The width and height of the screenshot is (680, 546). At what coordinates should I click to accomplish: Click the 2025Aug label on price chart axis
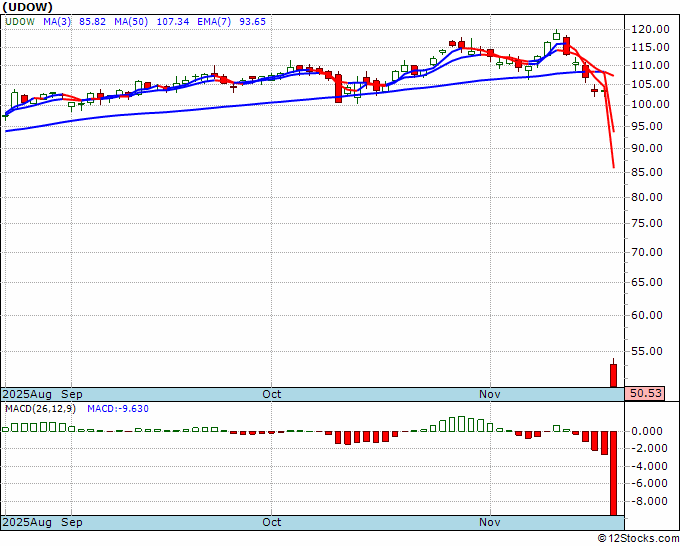tap(27, 394)
